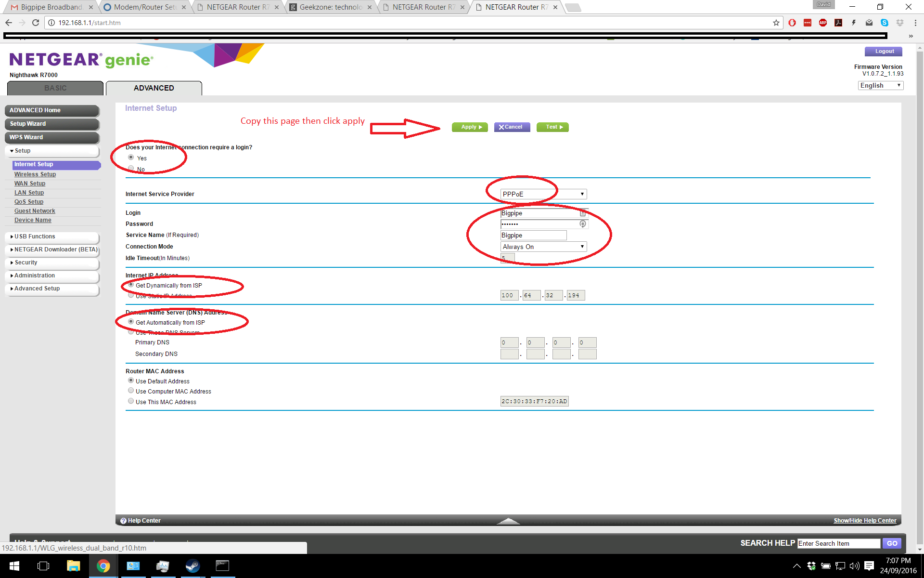Collapse the Setup section in sidebar

coord(52,151)
